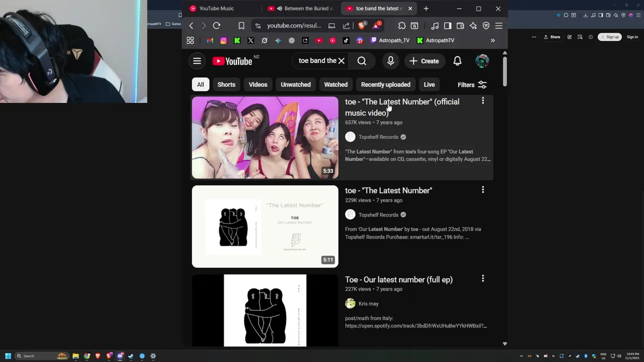Mute the Between the Buried tab audio

(280, 9)
